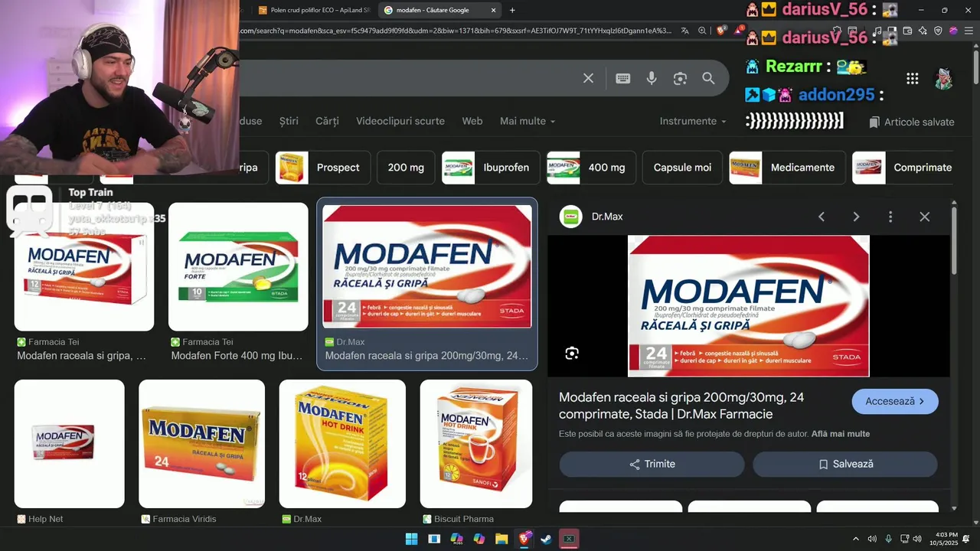Open the browser zoom indicator icon
Viewport: 980px width, 551px height.
[702, 31]
